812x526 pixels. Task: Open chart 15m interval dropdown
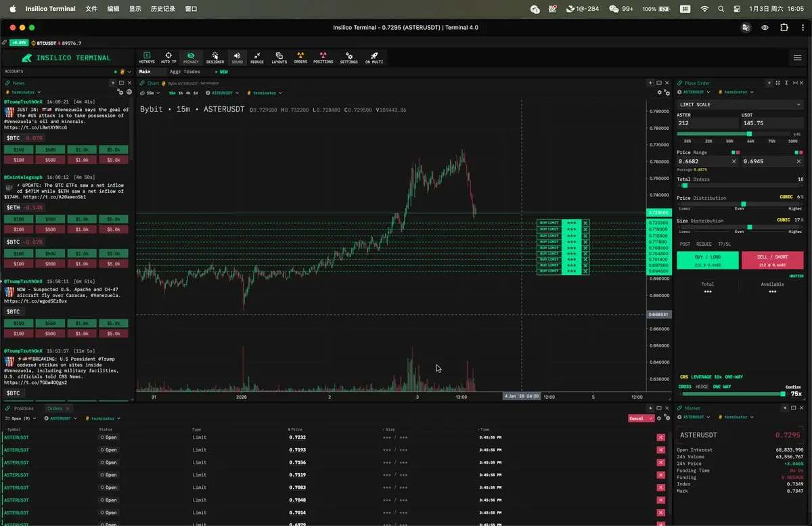coord(149,93)
